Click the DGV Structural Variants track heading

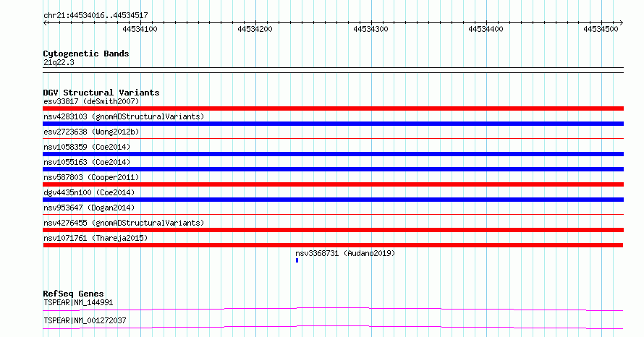[101, 93]
